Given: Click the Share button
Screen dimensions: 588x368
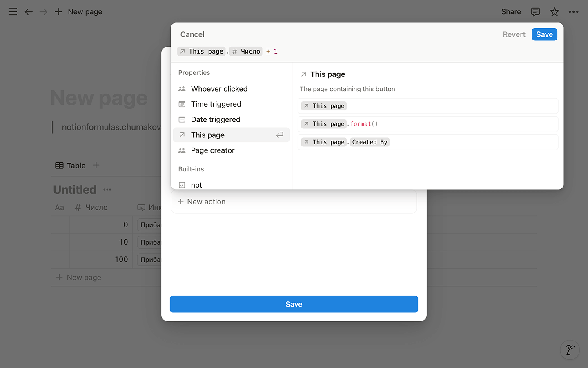Looking at the screenshot, I should coord(511,12).
